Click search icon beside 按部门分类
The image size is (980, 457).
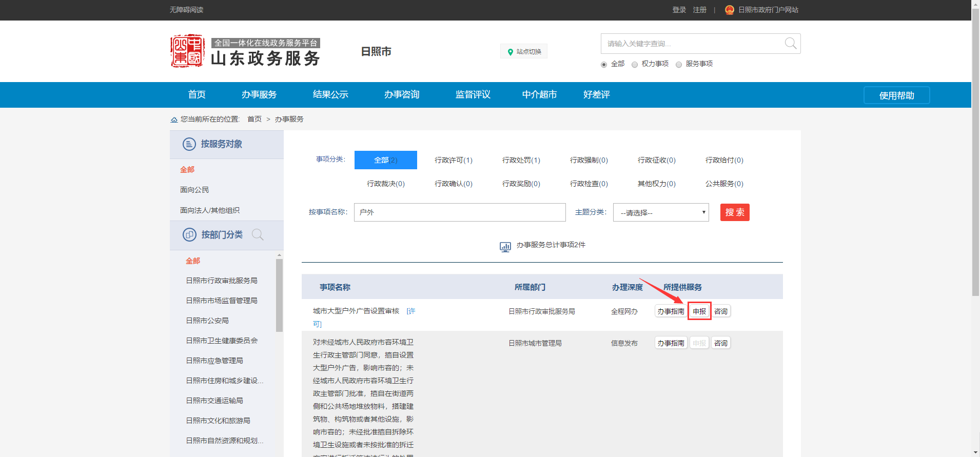258,235
